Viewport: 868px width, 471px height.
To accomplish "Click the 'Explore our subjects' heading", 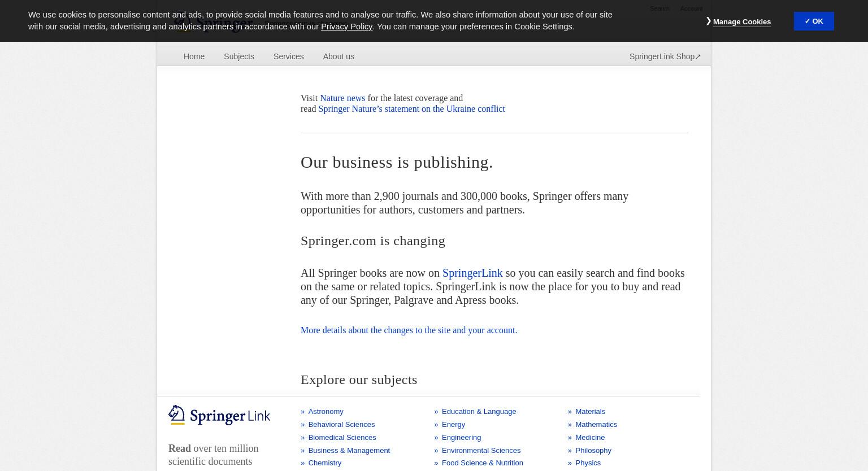I will (359, 380).
